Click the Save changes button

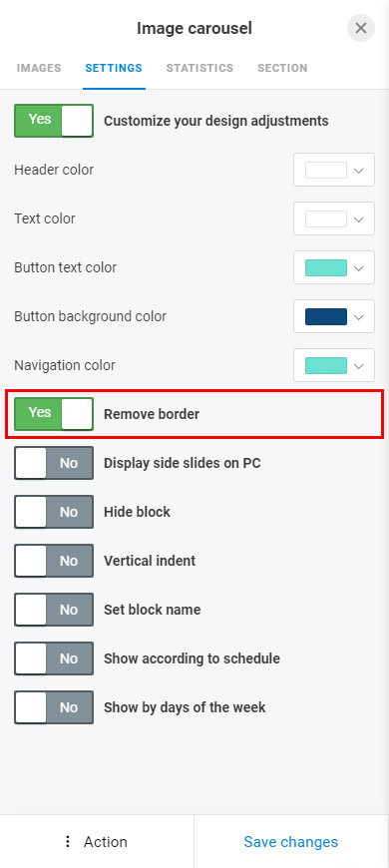(291, 841)
